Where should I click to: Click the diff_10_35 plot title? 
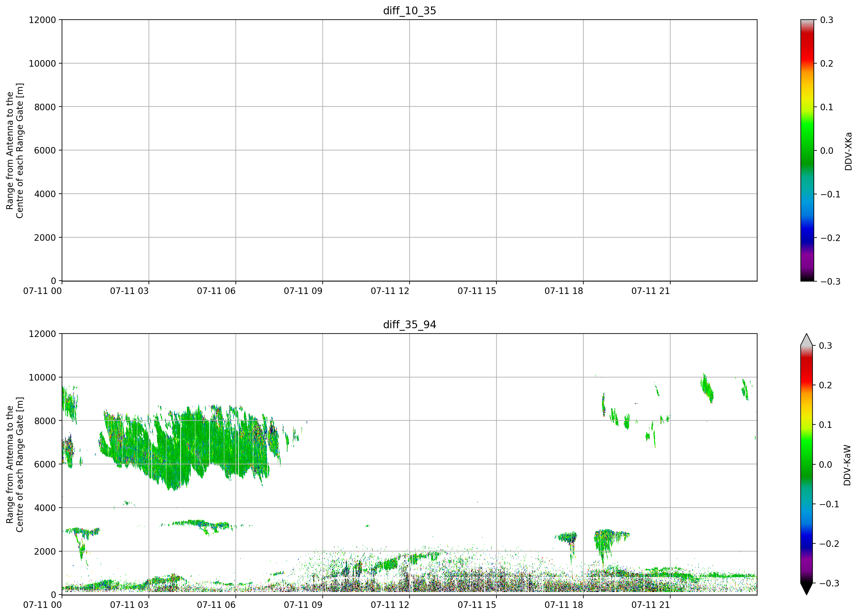pyautogui.click(x=410, y=11)
